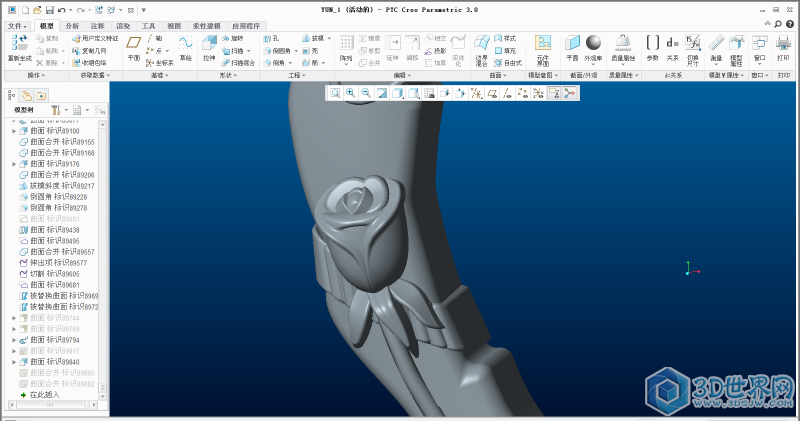Switch to the 应用程序 Applications tab

(246, 26)
